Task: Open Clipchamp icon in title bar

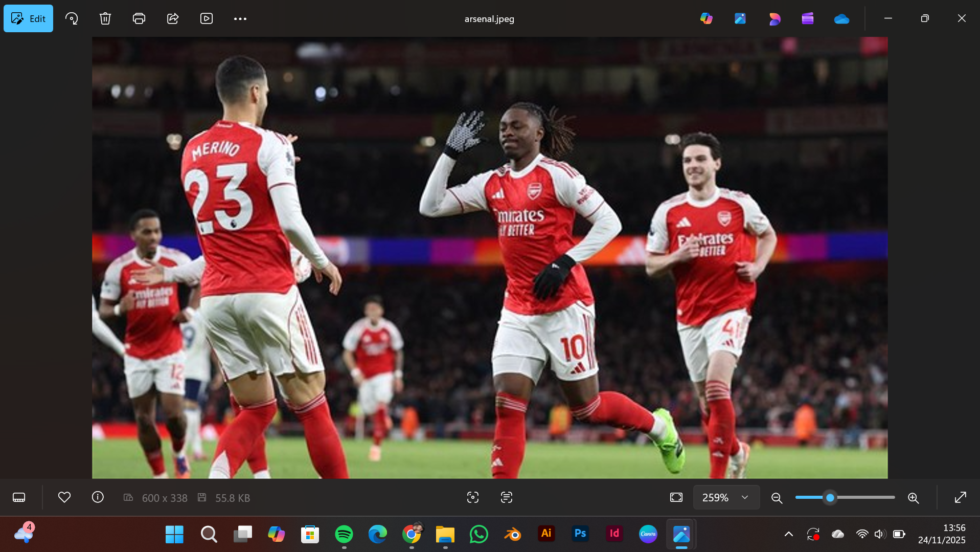Action: [808, 18]
